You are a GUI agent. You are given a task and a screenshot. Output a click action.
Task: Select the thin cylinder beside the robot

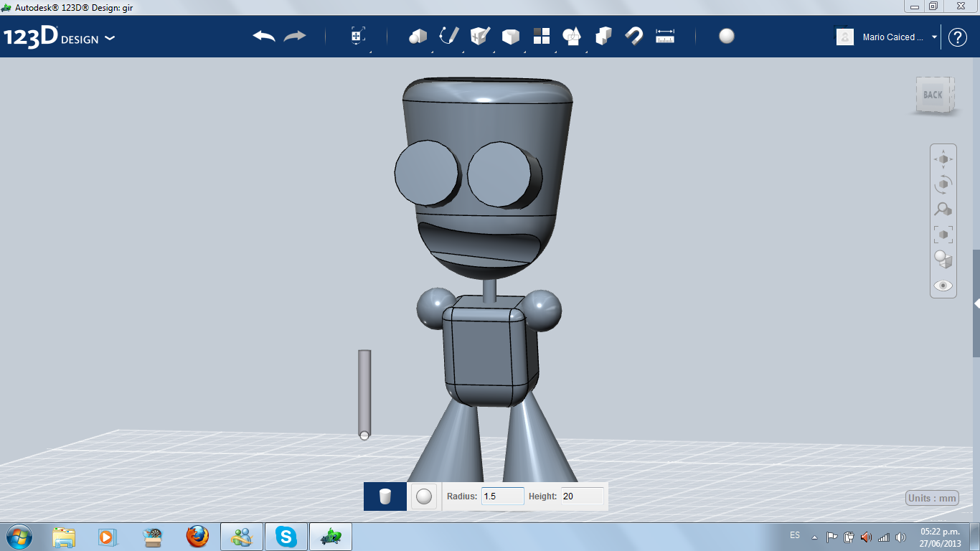[x=364, y=393]
